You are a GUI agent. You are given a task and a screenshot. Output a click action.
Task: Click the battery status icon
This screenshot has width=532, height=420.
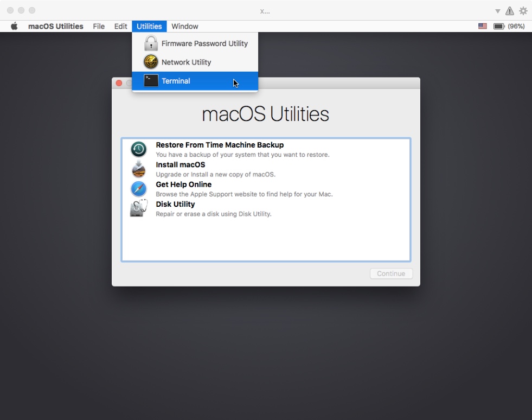tap(499, 26)
